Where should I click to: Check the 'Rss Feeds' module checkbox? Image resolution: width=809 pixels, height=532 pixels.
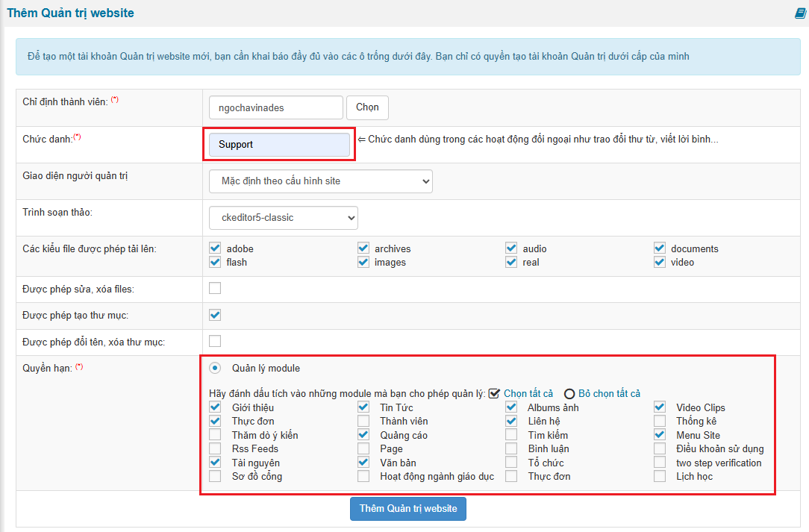[x=215, y=448]
